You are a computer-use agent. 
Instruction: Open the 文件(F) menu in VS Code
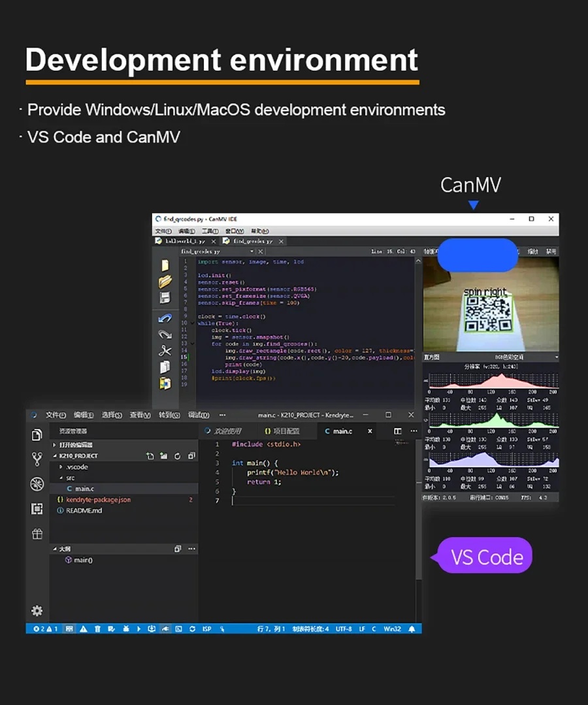click(x=56, y=415)
